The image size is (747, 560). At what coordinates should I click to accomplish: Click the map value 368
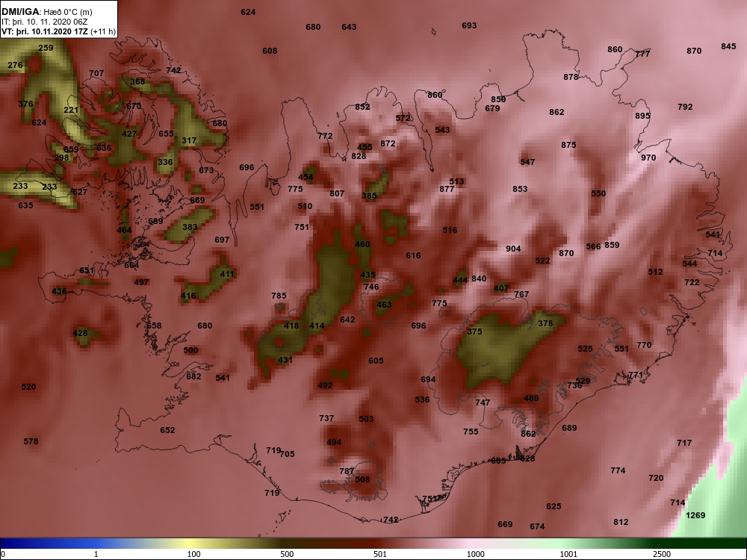[x=137, y=81]
